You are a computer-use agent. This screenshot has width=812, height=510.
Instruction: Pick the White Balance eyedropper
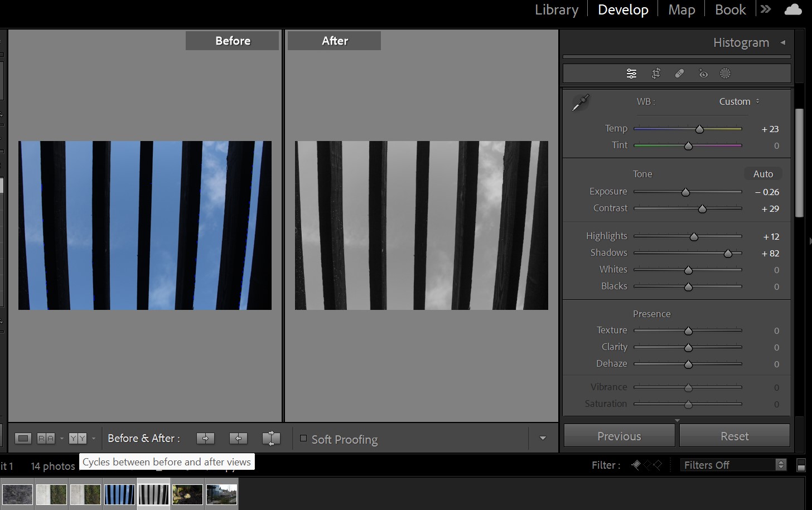581,103
